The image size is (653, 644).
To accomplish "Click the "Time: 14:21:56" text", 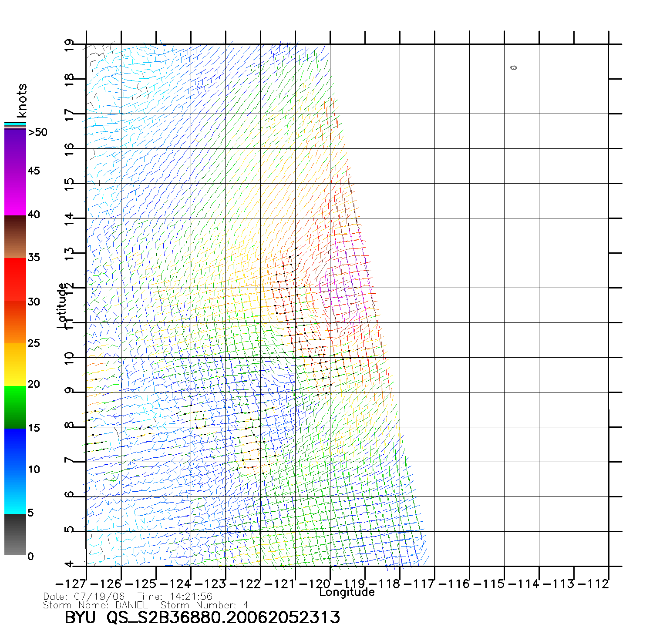I will 175,597.
